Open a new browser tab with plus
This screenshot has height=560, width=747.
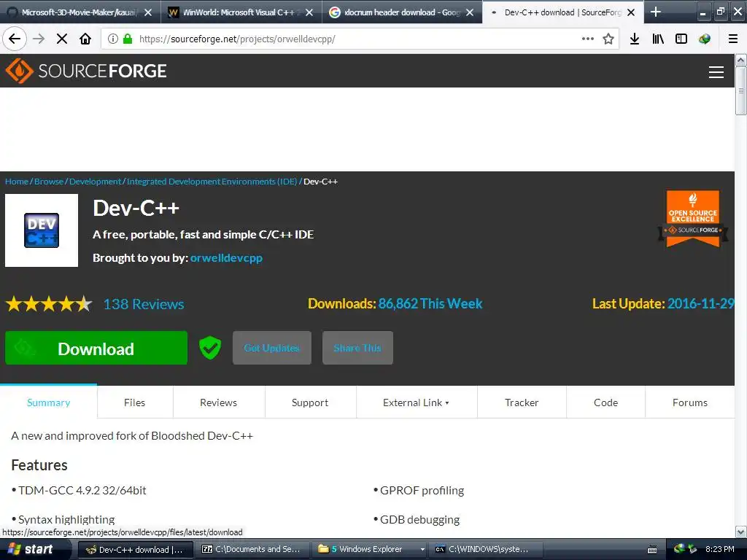(656, 12)
